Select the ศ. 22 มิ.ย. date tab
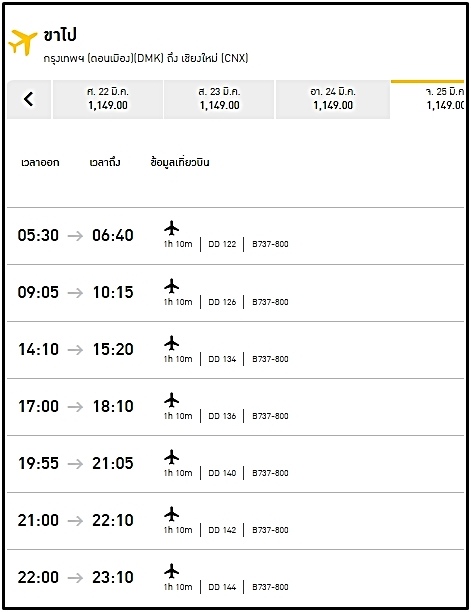The height and width of the screenshot is (612, 471). [108, 99]
